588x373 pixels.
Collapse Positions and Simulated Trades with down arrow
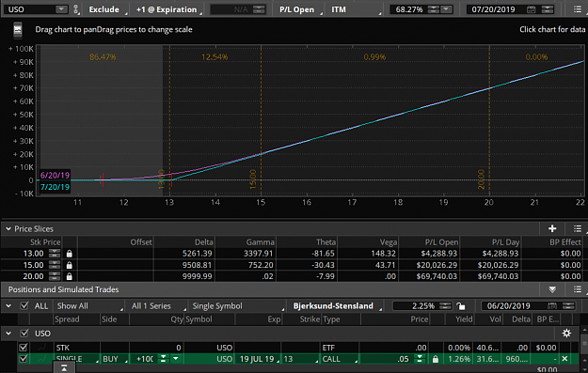(x=552, y=289)
